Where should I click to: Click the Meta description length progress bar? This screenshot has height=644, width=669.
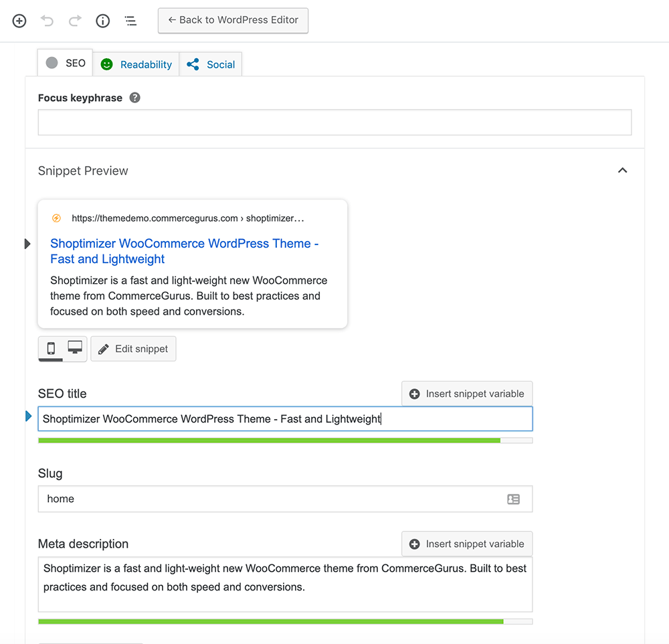click(285, 622)
